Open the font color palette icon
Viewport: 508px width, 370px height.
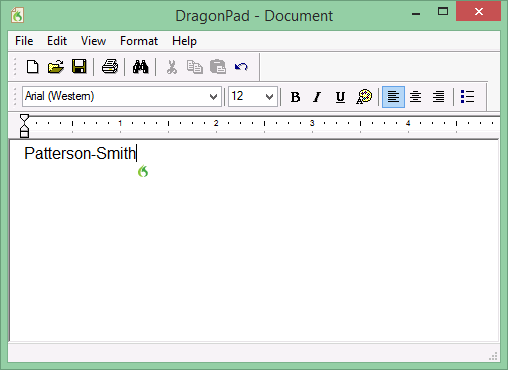click(364, 97)
